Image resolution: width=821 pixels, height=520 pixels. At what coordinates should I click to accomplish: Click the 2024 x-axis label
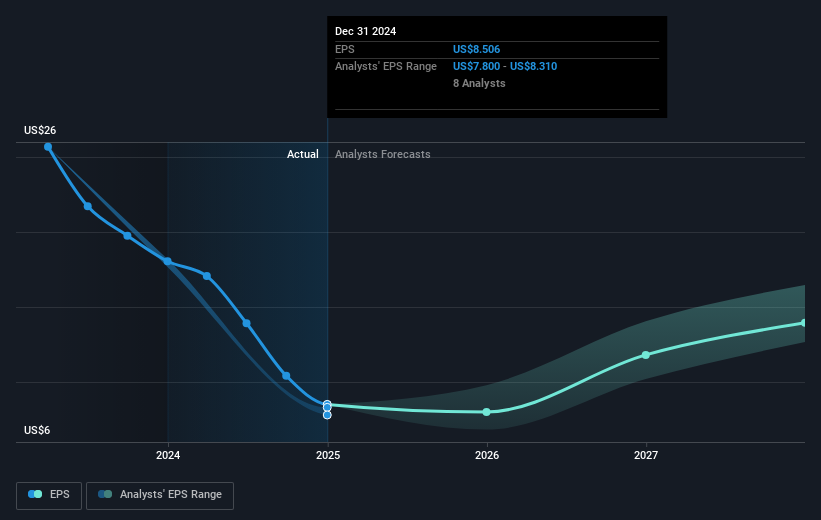point(168,455)
